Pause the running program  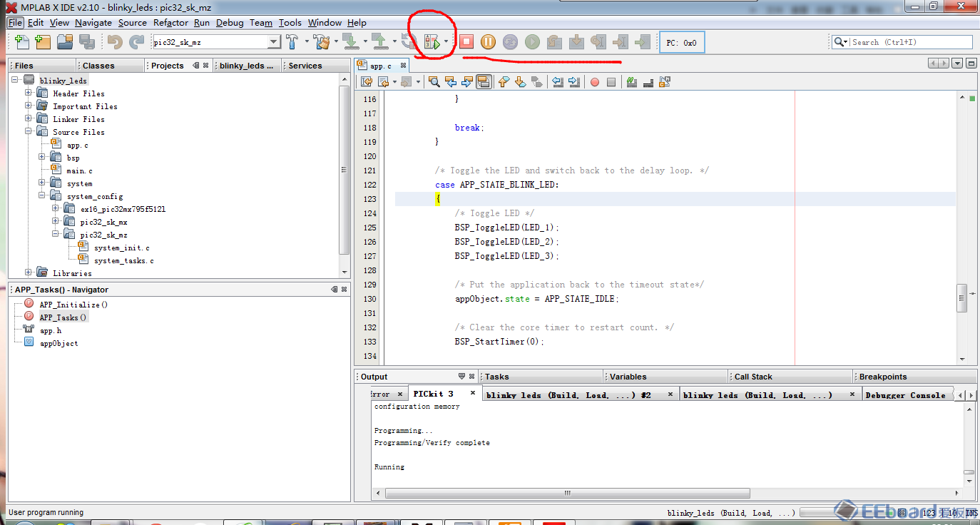(x=488, y=42)
